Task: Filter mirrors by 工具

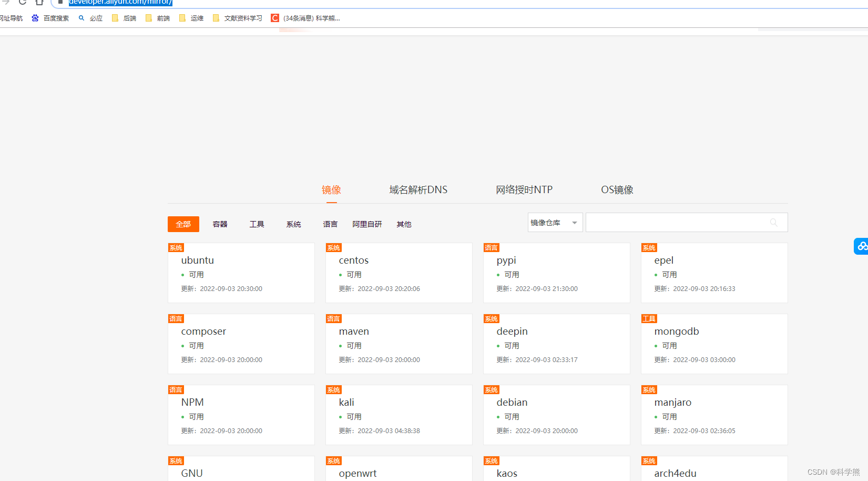Action: point(257,224)
